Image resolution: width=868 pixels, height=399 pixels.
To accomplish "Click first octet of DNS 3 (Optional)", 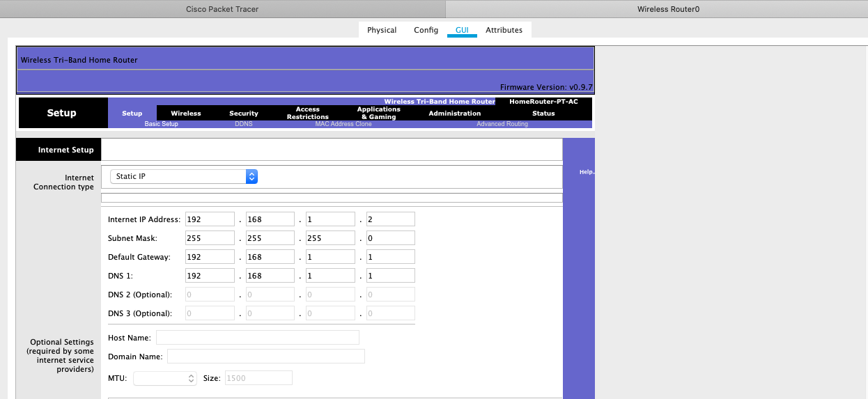I will coord(210,313).
